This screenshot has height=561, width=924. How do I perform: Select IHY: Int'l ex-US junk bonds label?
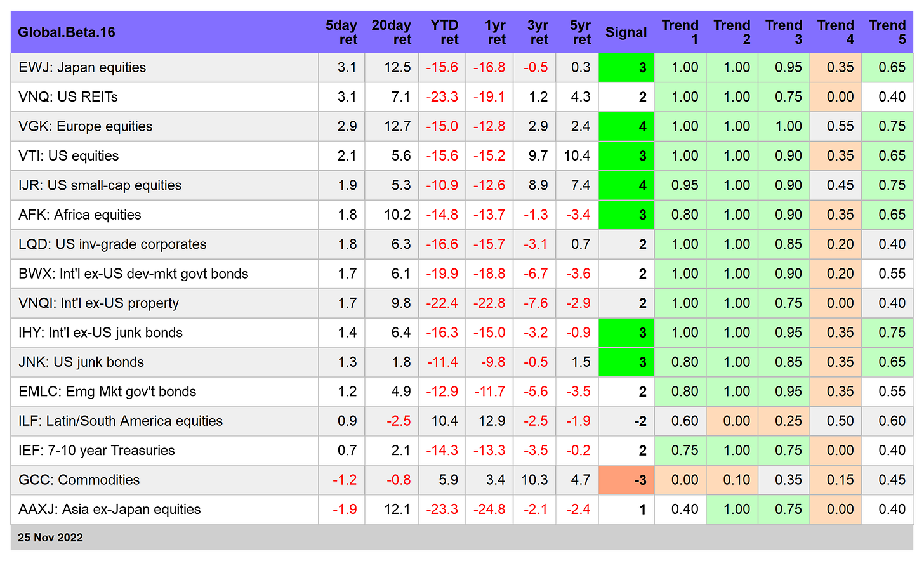coord(101,333)
